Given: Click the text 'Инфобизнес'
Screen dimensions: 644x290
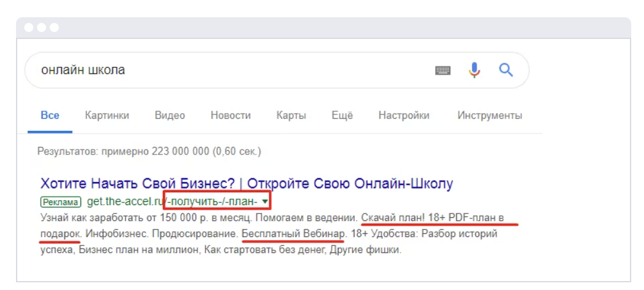Looking at the screenshot, I should coord(114,234).
